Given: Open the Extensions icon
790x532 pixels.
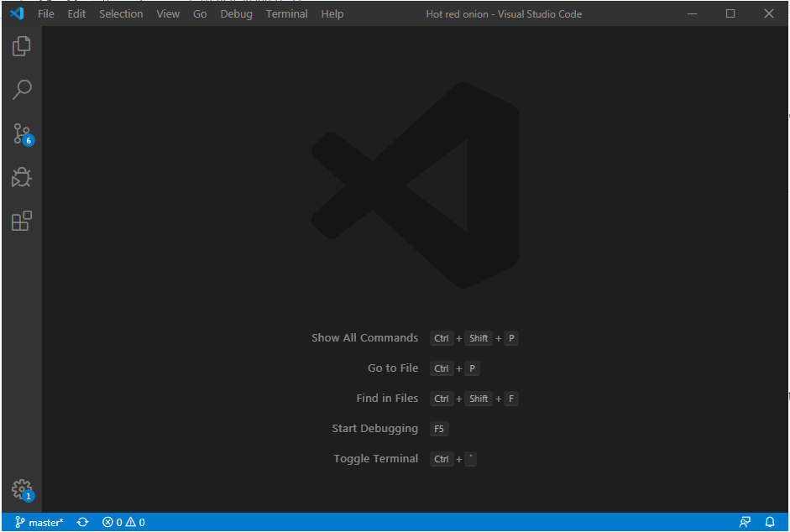Looking at the screenshot, I should click(x=20, y=221).
